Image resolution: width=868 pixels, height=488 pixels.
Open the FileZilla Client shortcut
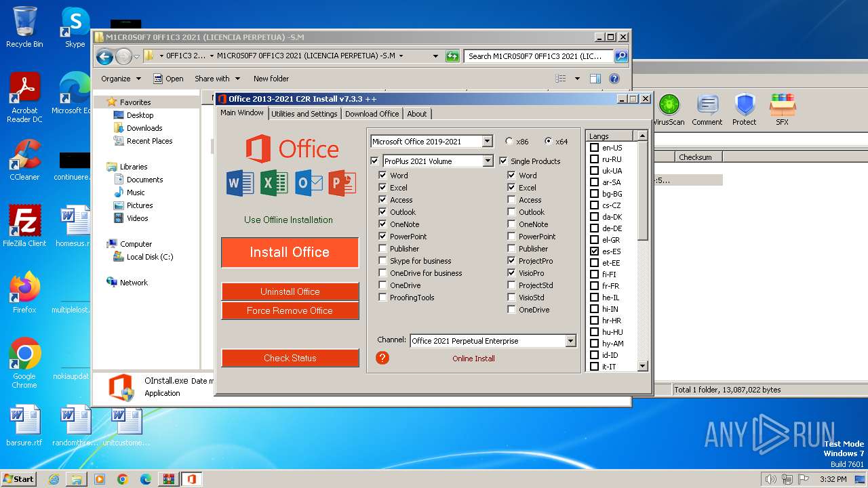point(24,226)
